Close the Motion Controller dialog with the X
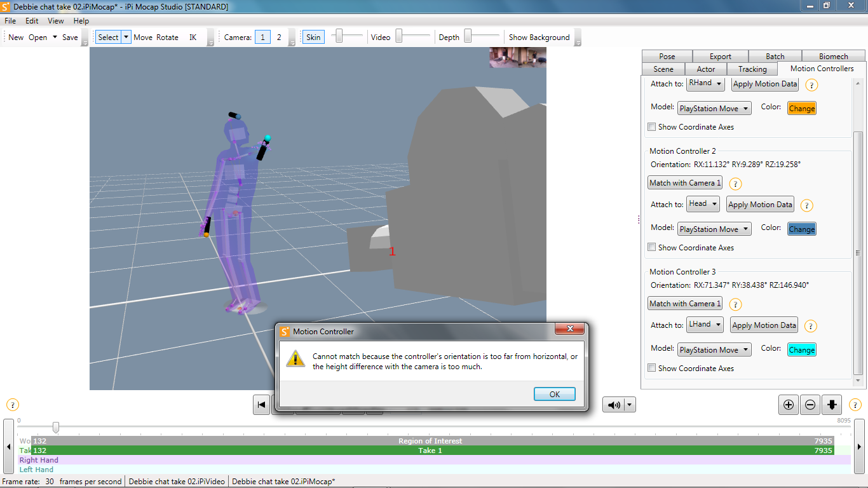This screenshot has height=488, width=868. coord(569,329)
